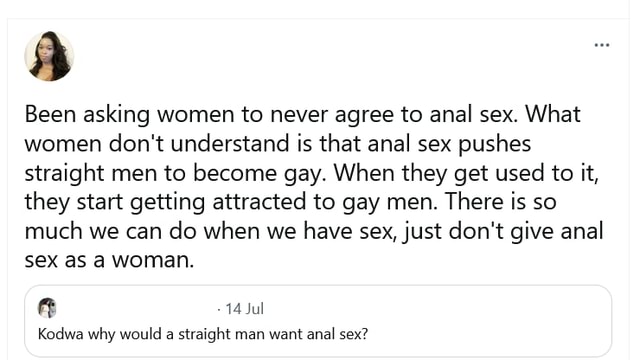Open the quoted post author's small avatar

coord(47,308)
